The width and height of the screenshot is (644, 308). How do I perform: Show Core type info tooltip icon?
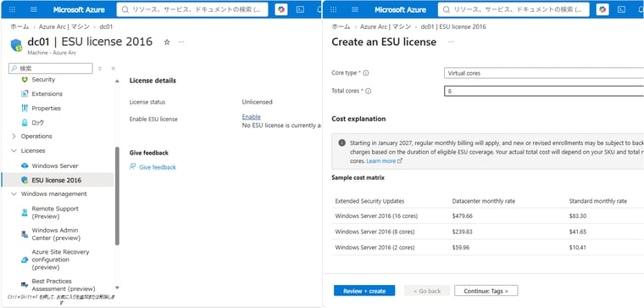365,73
